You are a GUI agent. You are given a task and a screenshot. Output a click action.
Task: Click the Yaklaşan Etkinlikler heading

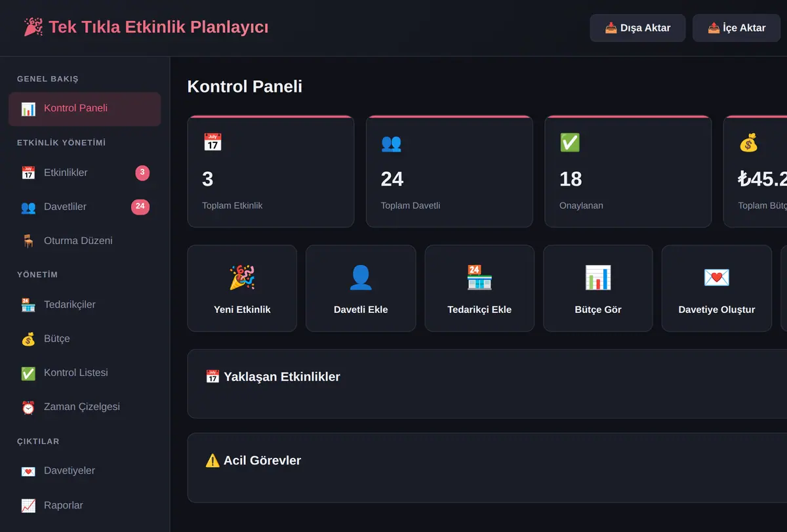[x=282, y=377]
